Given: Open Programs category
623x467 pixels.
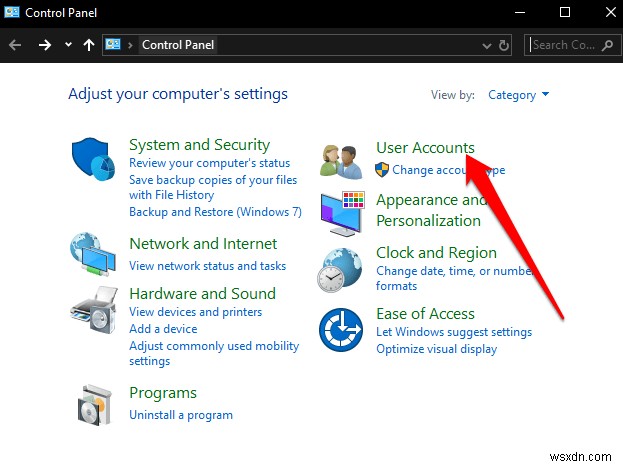Looking at the screenshot, I should click(163, 393).
